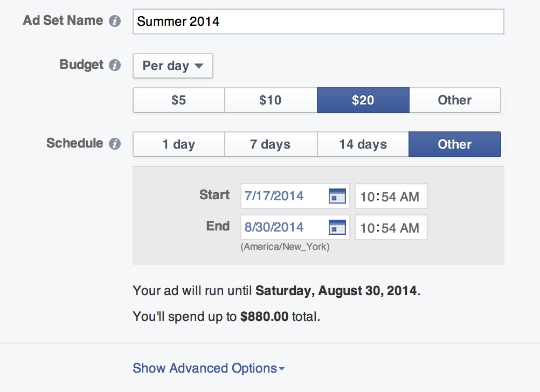Select the $5 budget option
The width and height of the screenshot is (540, 392).
[x=179, y=100]
